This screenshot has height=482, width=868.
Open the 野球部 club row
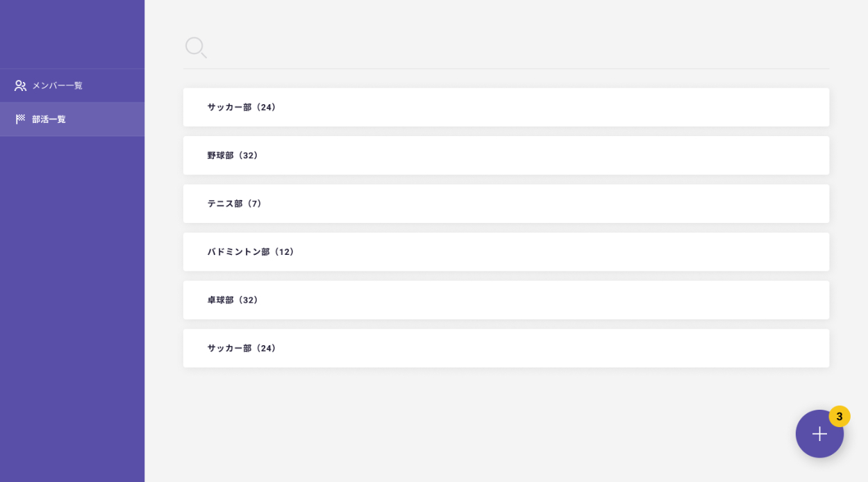click(x=506, y=156)
